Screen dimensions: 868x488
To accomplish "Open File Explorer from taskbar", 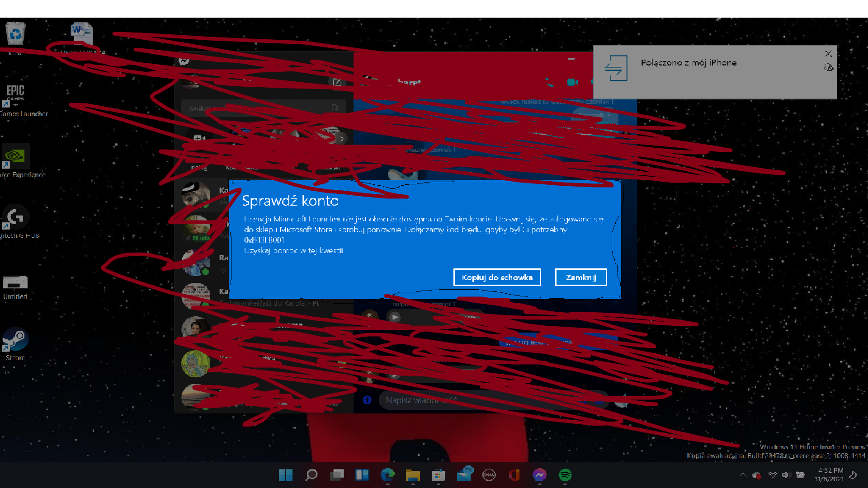I will click(x=413, y=475).
